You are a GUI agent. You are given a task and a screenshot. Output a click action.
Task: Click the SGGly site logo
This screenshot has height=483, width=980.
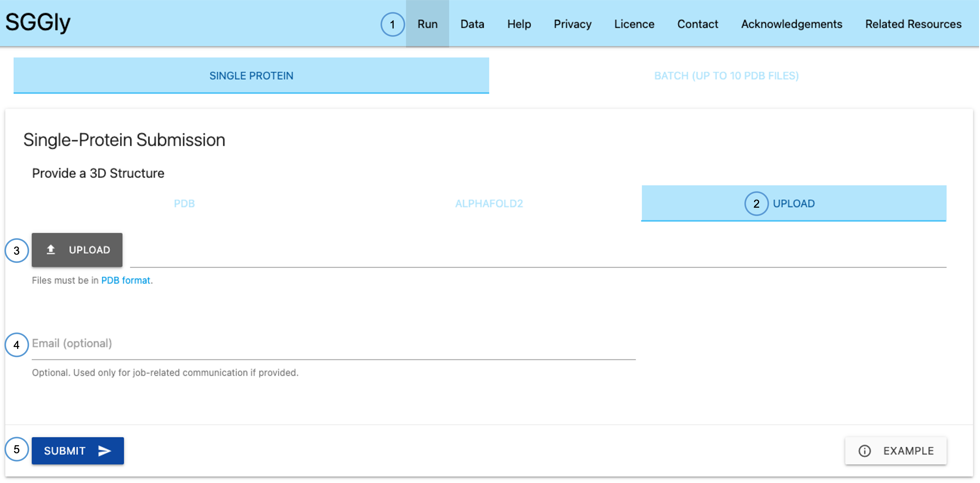point(38,22)
